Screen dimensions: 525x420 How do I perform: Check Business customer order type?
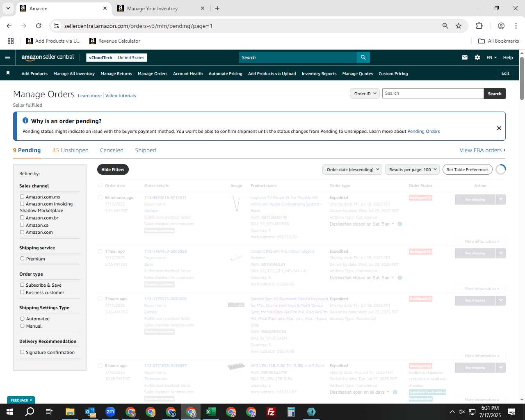pos(22,292)
